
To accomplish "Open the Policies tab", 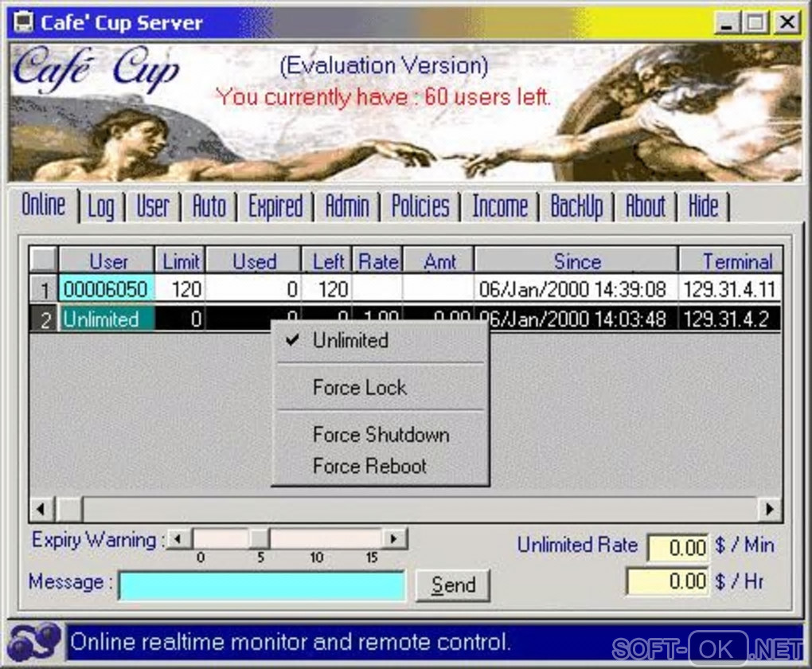I will coord(420,206).
